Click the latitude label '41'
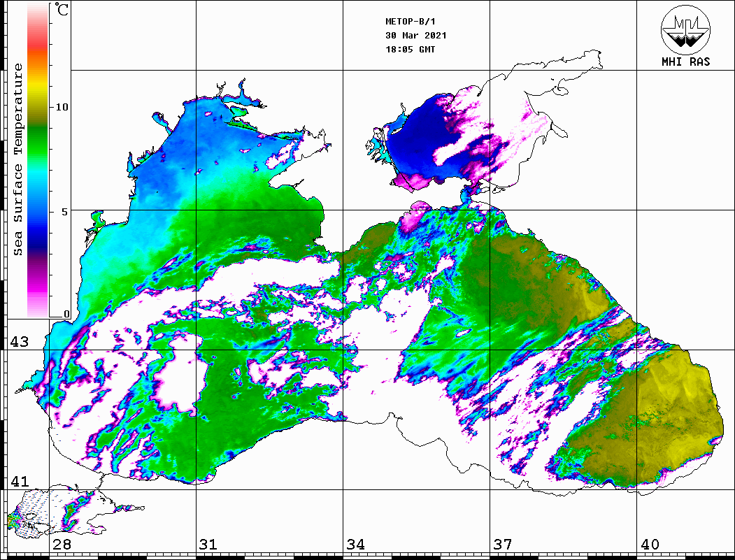 click(x=19, y=481)
